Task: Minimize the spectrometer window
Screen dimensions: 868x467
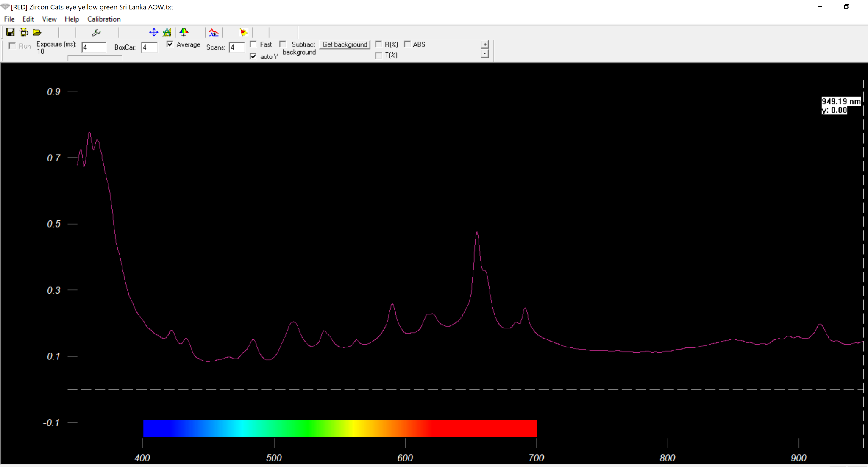Action: point(820,7)
